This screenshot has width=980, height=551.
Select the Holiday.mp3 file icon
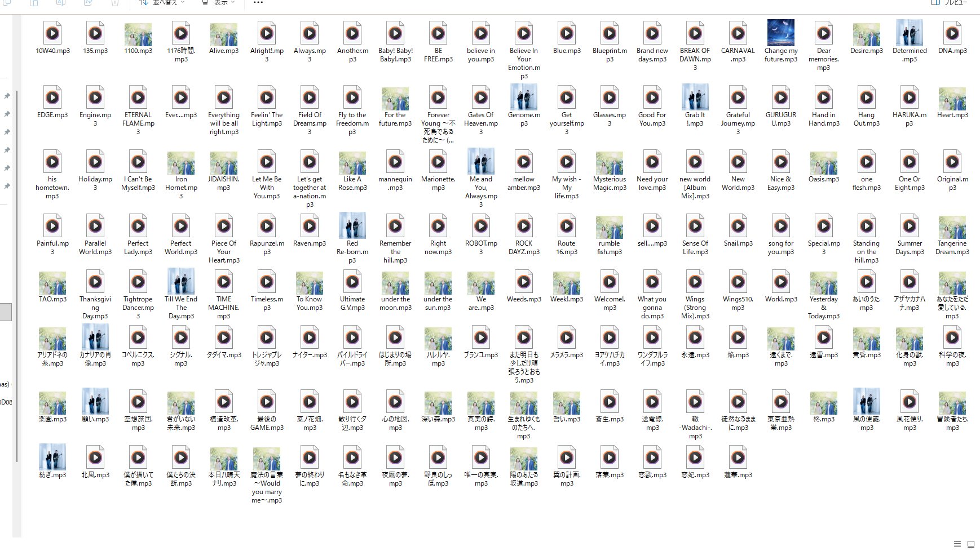(95, 162)
